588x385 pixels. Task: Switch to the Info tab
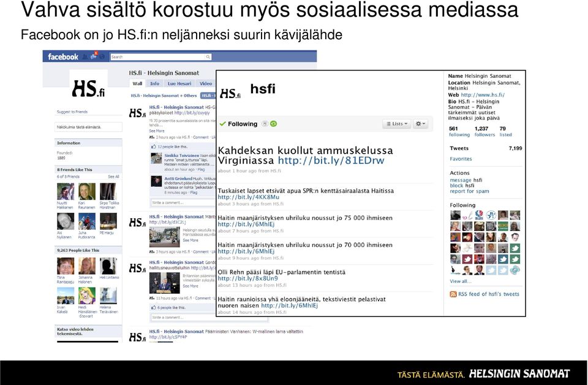154,83
